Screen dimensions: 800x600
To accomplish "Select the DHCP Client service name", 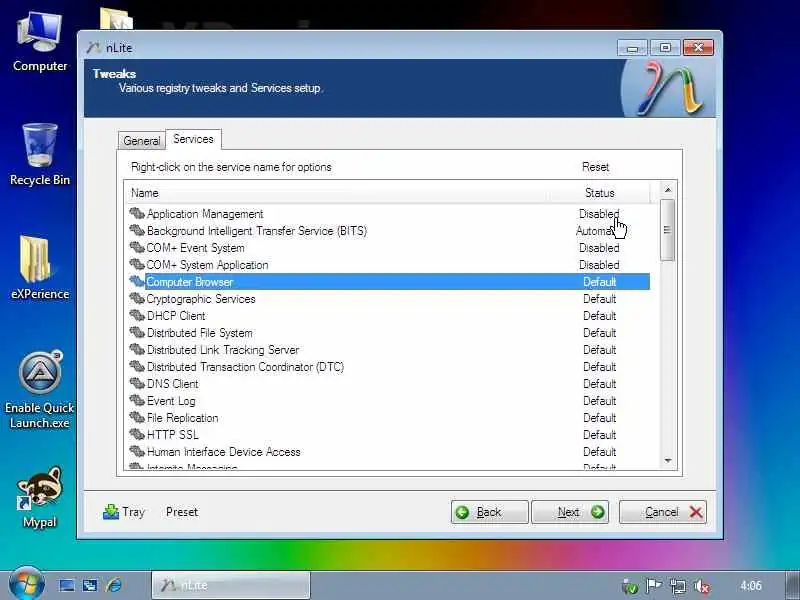I will pos(176,316).
